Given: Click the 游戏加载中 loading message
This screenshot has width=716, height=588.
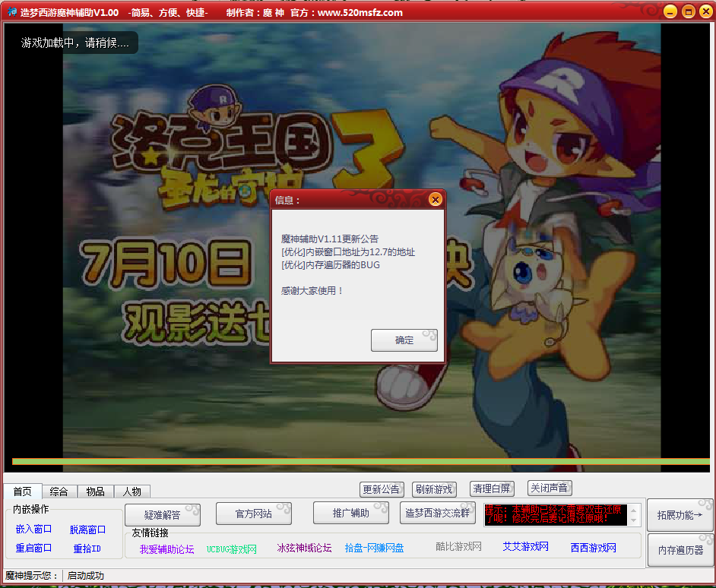Looking at the screenshot, I should pos(75,43).
